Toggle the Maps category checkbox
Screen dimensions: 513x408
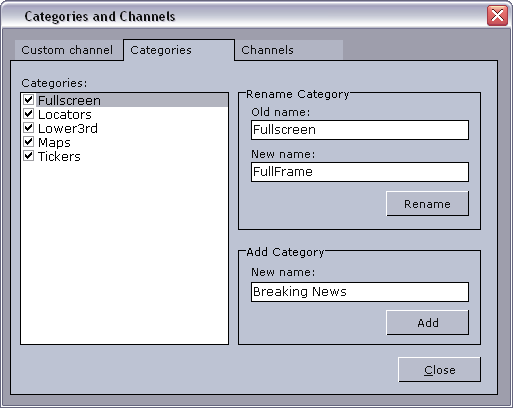coord(29,142)
